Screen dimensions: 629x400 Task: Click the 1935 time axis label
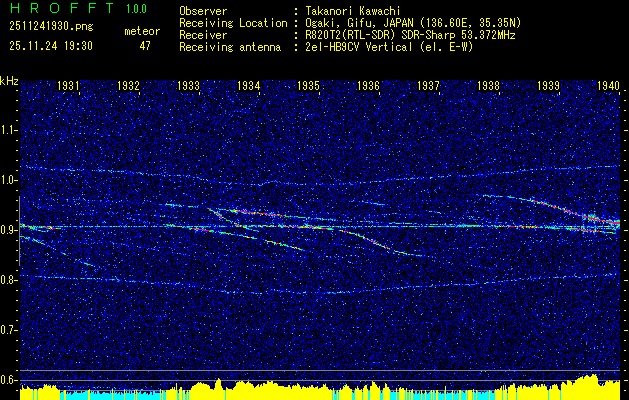coord(308,85)
